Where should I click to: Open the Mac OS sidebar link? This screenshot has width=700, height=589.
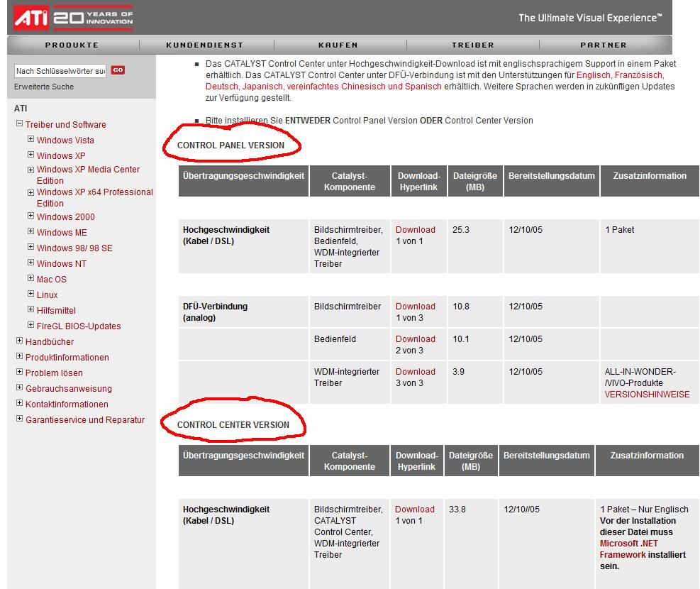51,280
